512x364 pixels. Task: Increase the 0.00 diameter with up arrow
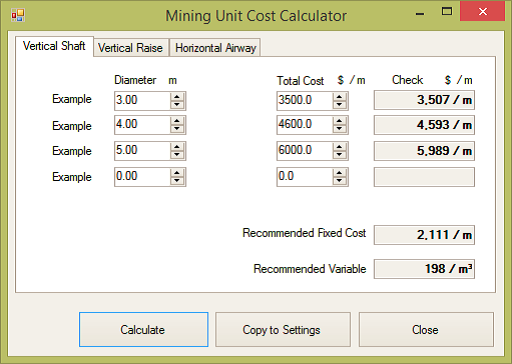pos(177,173)
